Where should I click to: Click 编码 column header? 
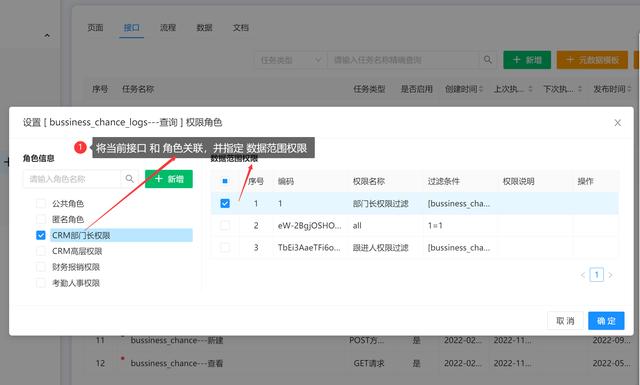coord(286,181)
